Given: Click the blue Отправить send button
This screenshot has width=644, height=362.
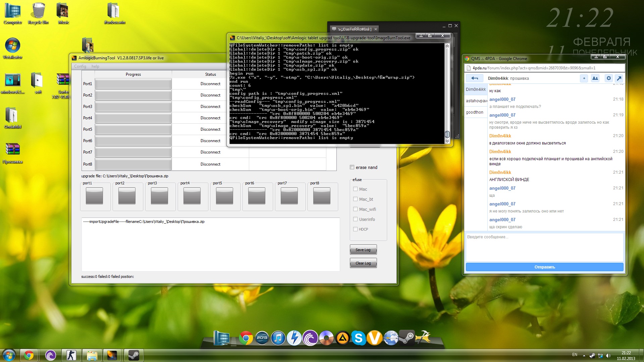Looking at the screenshot, I should pyautogui.click(x=544, y=267).
